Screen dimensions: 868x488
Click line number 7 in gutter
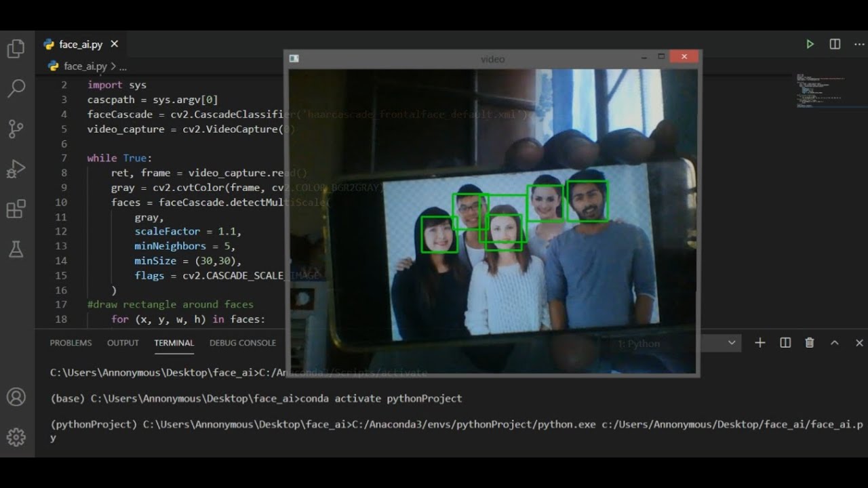coord(64,158)
